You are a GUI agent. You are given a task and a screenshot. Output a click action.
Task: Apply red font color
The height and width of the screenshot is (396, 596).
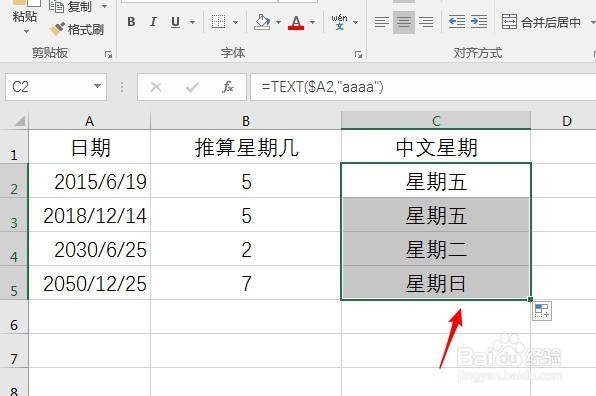coord(296,22)
